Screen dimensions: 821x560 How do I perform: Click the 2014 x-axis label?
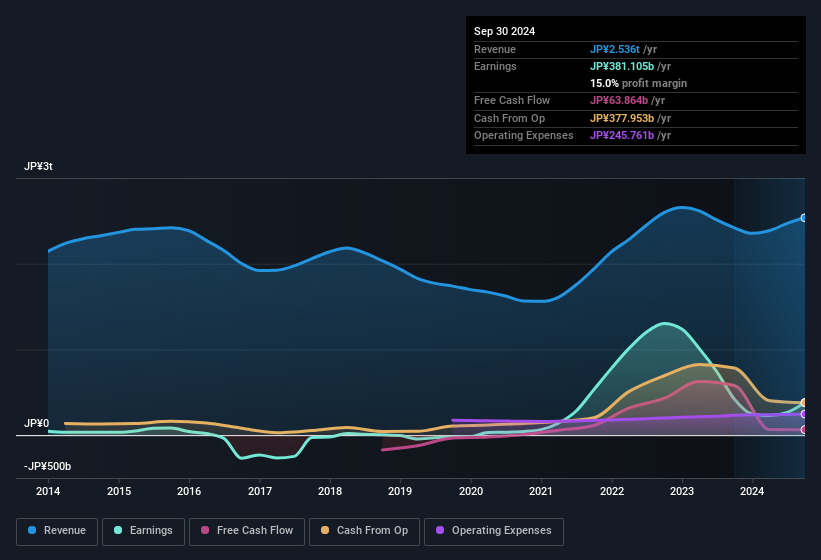[x=48, y=491]
